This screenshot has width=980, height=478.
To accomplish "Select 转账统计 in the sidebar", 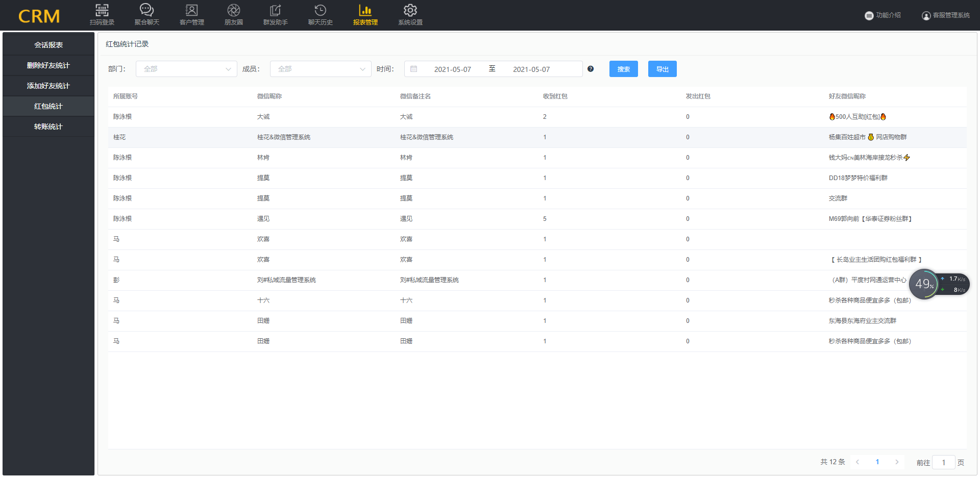I will click(48, 127).
